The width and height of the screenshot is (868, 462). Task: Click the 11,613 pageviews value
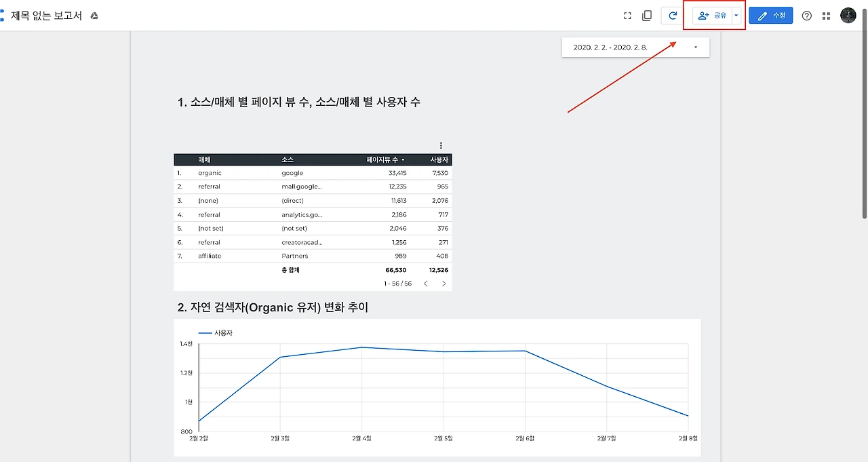pos(399,201)
